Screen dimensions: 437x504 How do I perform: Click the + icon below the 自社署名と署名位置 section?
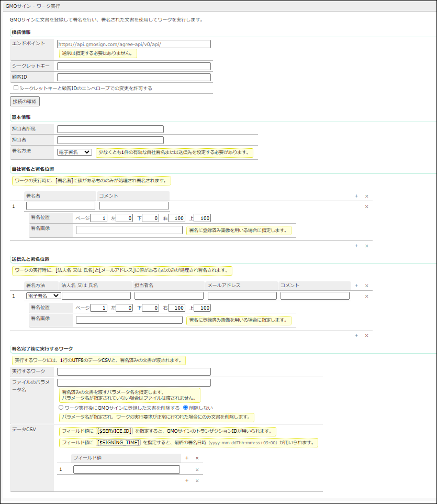(356, 245)
